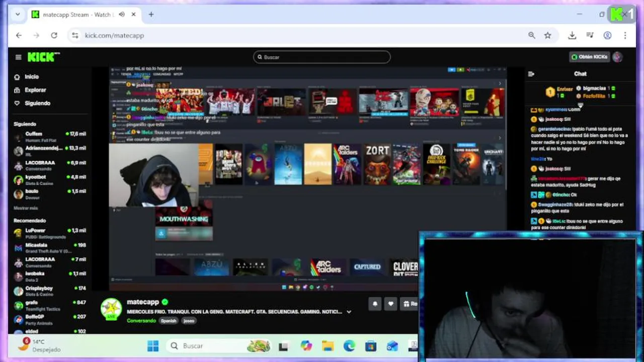Click Swagginhaze28 username in chat
This screenshot has height=362, width=644.
[x=555, y=205]
